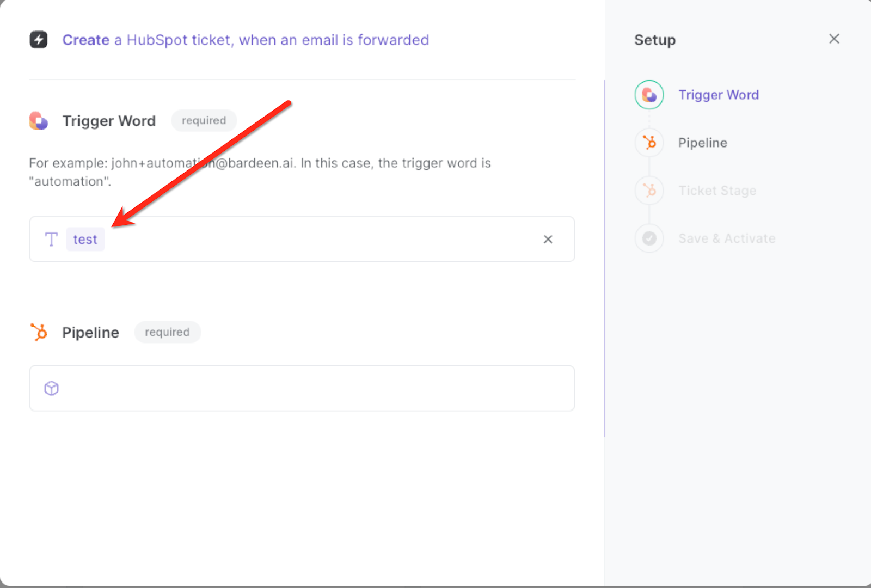871x588 pixels.
Task: Click the lightning bolt playbook icon
Action: pos(38,40)
